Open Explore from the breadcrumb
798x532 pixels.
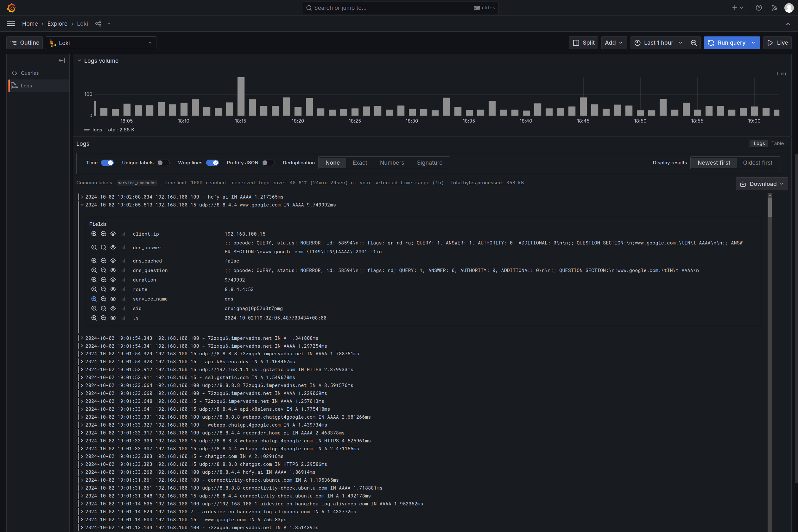point(57,24)
